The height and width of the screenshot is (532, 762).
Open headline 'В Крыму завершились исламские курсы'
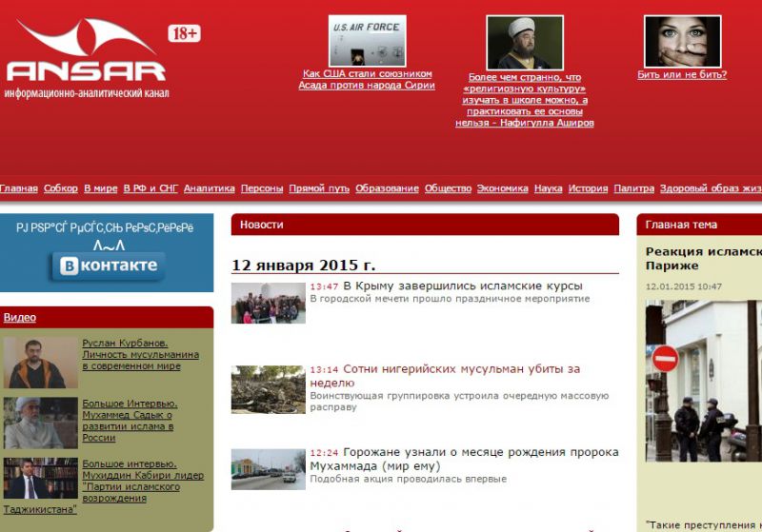[x=463, y=286]
